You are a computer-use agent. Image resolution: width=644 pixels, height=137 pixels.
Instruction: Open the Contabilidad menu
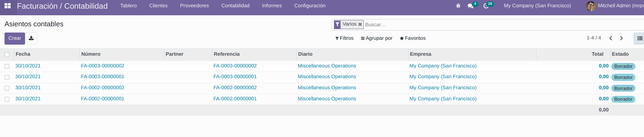coord(235,6)
